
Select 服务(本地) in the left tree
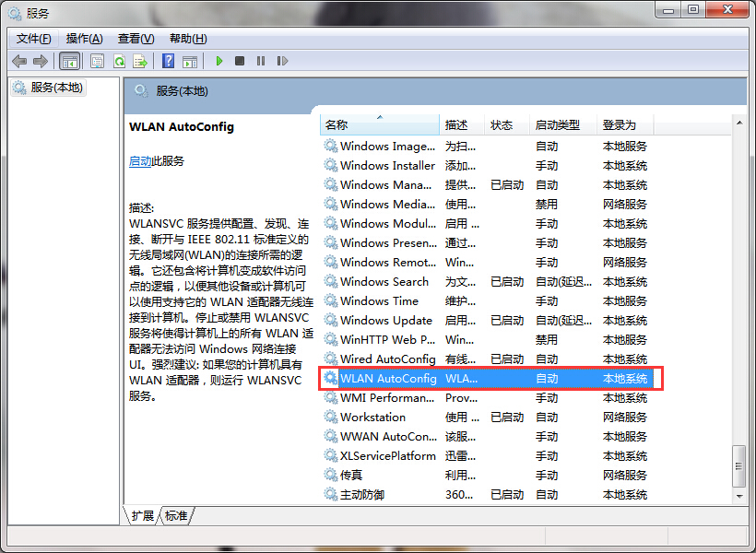pyautogui.click(x=56, y=88)
